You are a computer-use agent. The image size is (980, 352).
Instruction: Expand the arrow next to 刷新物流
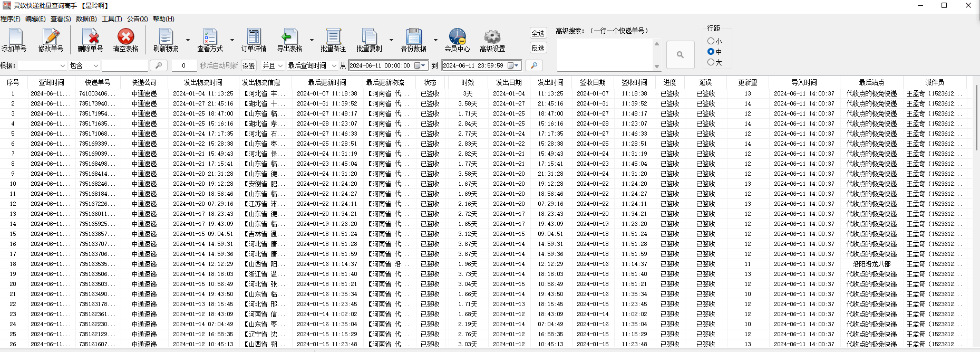(x=188, y=40)
